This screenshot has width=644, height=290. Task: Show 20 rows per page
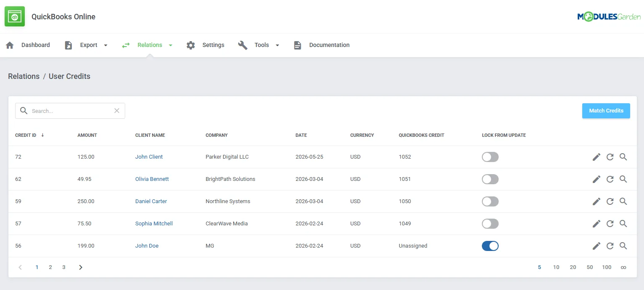[x=573, y=267]
